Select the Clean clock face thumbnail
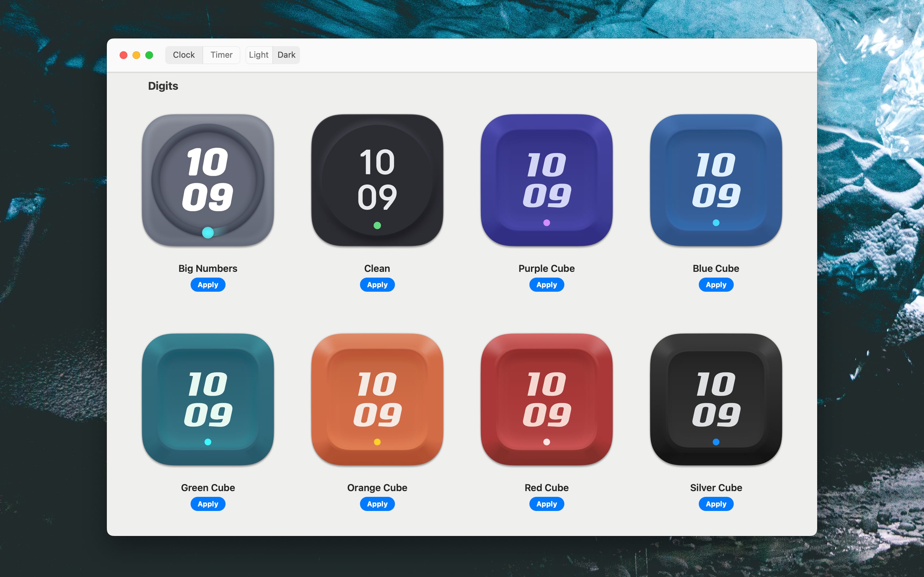This screenshot has width=924, height=577. [x=377, y=180]
